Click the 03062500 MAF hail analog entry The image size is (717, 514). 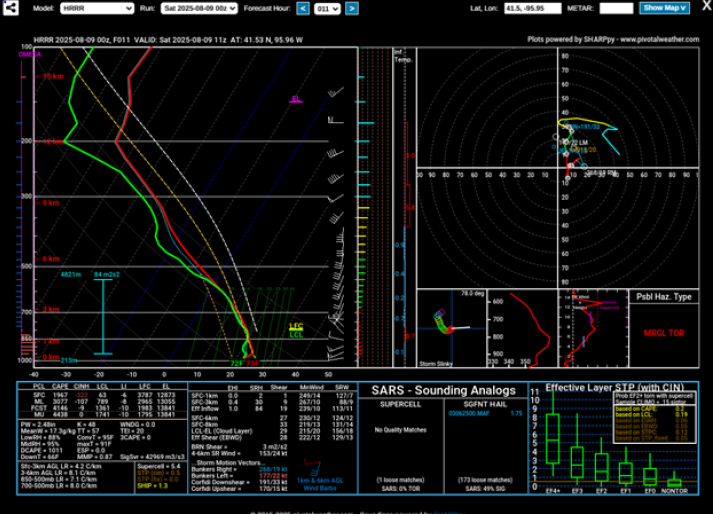485,413
